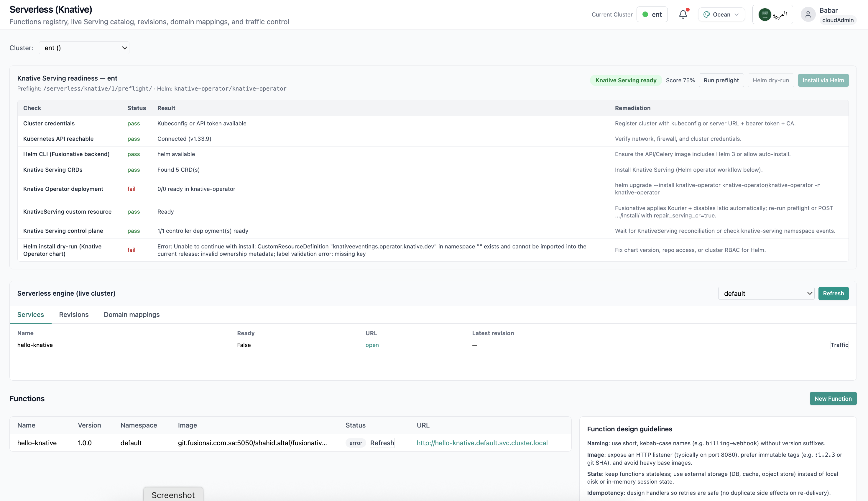Switch to the Services tab
This screenshot has height=501, width=868.
31,315
